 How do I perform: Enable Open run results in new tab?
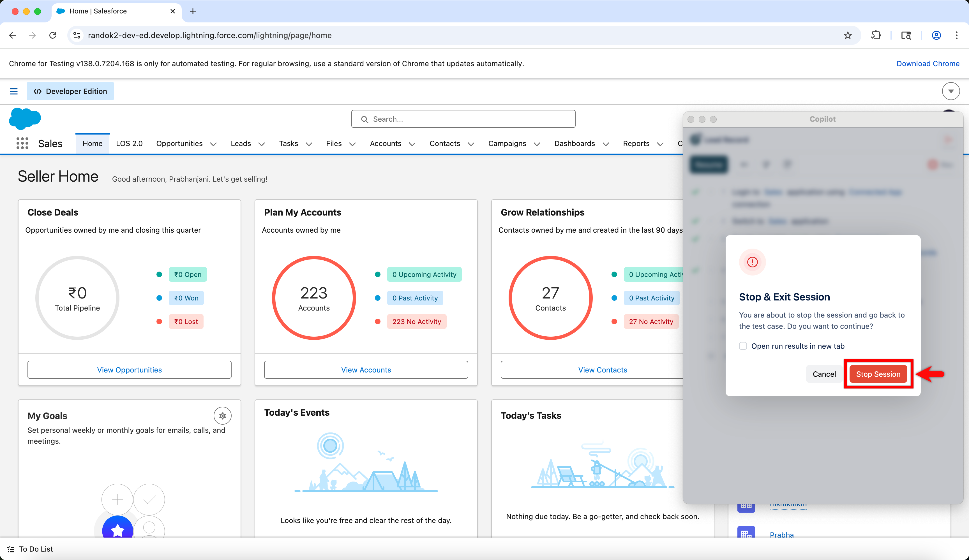(743, 346)
